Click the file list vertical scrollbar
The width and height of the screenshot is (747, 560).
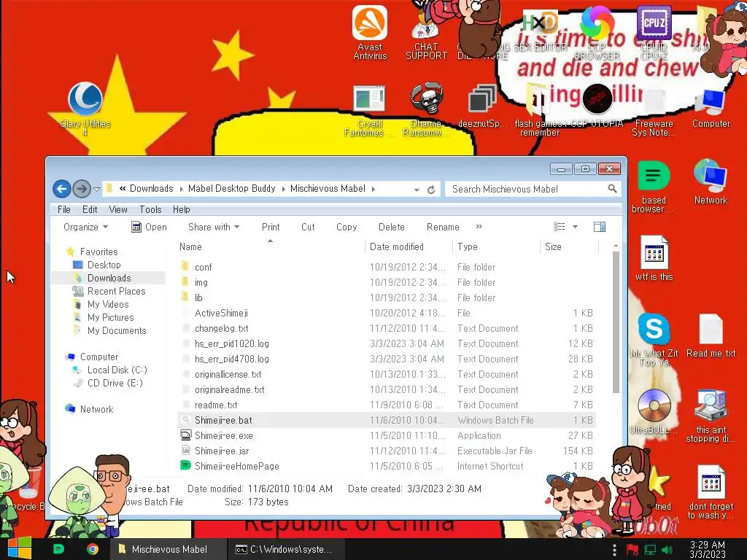click(x=616, y=322)
